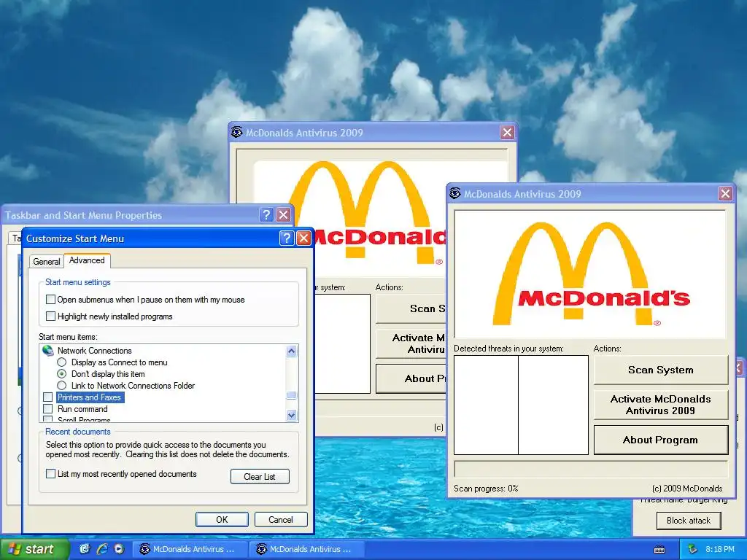Click the Start menu items scrollbar thumb
Screen dimensions: 747x560
[292, 395]
